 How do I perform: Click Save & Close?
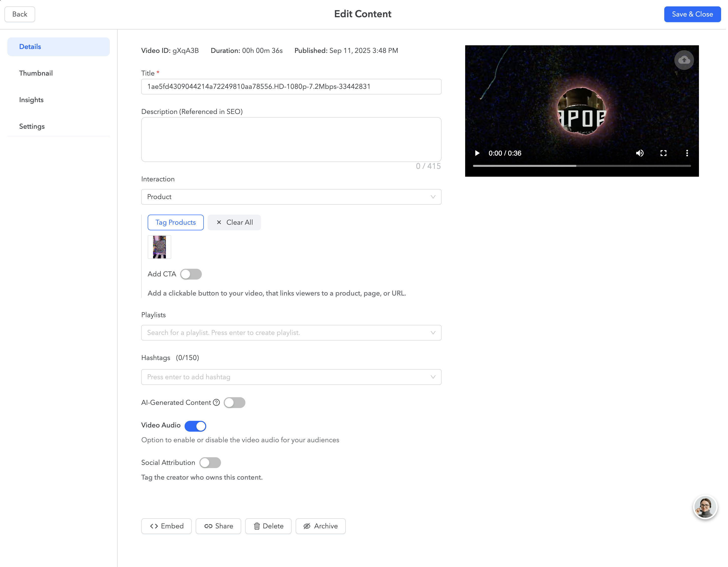pyautogui.click(x=692, y=14)
